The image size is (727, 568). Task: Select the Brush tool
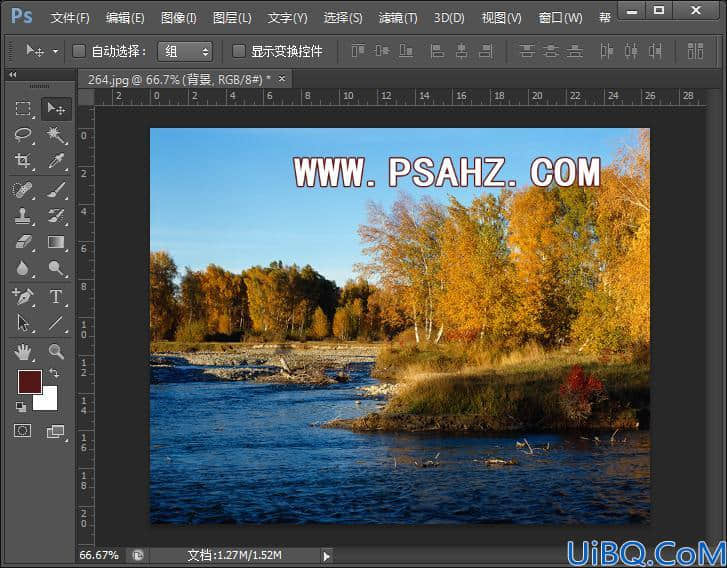[57, 190]
